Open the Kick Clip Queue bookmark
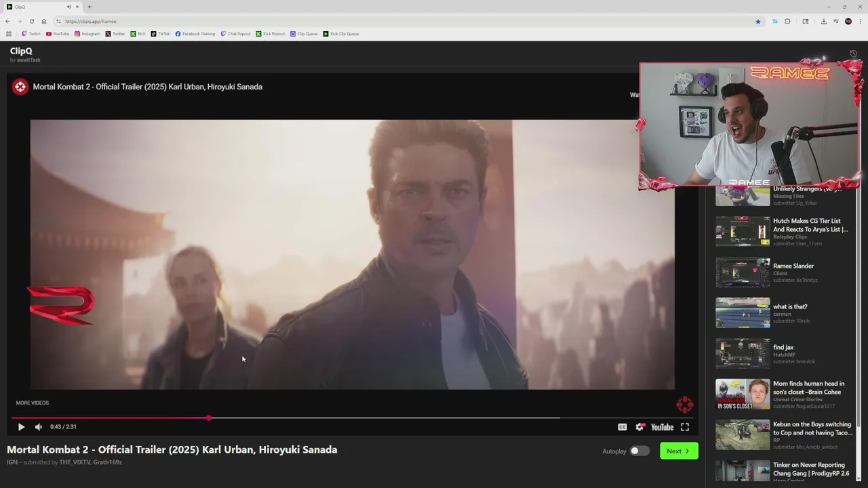 [341, 34]
